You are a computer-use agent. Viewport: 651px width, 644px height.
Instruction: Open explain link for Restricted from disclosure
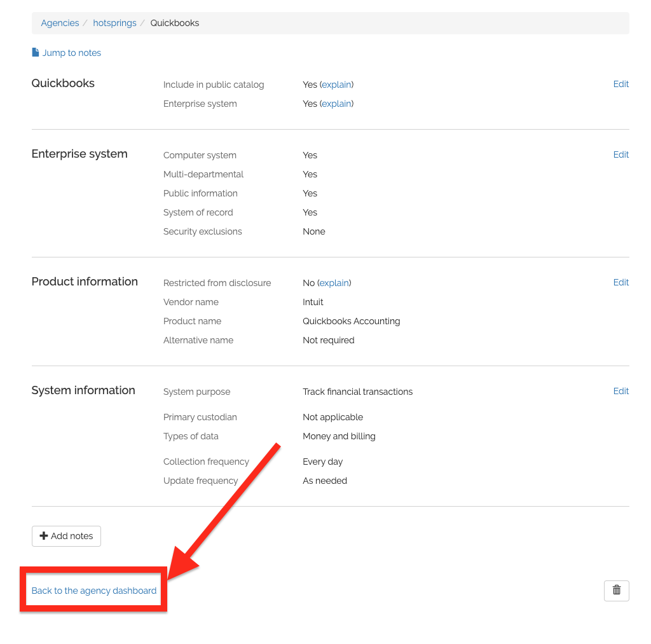coord(334,283)
